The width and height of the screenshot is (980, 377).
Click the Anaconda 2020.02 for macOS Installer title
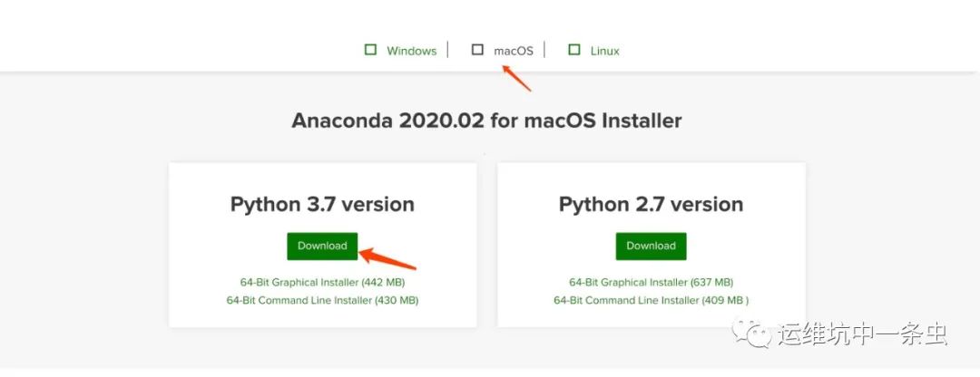(x=486, y=121)
